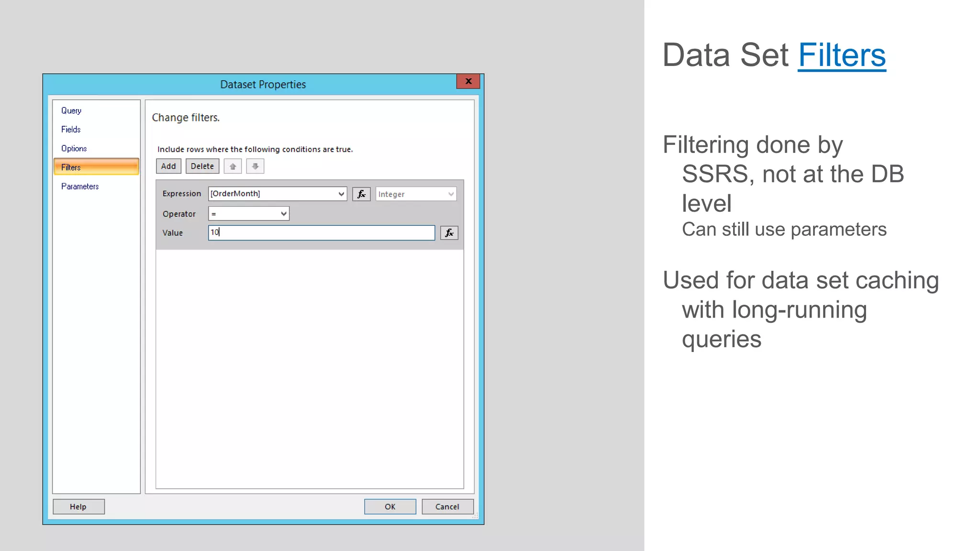Open expression editor fx beside Expression field

[361, 194]
